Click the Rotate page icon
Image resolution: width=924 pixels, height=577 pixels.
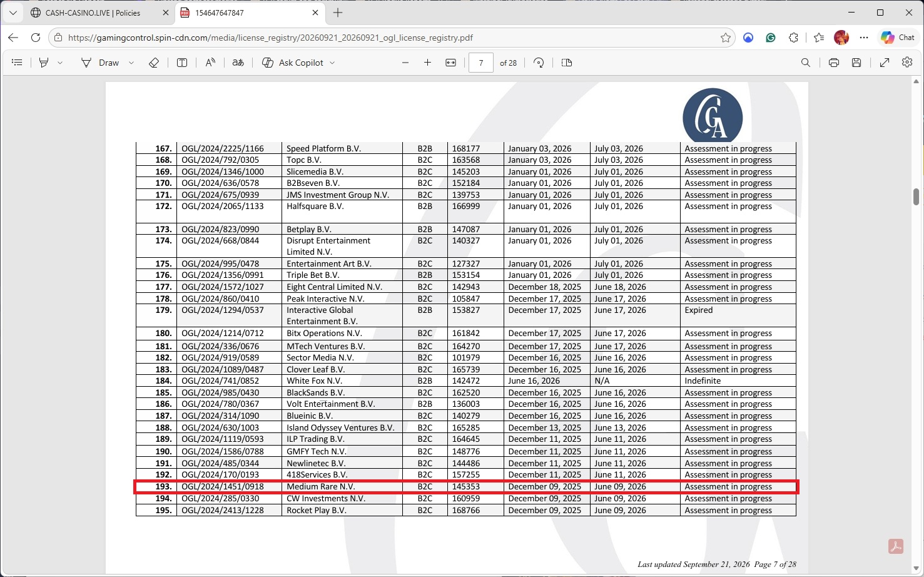click(x=539, y=63)
